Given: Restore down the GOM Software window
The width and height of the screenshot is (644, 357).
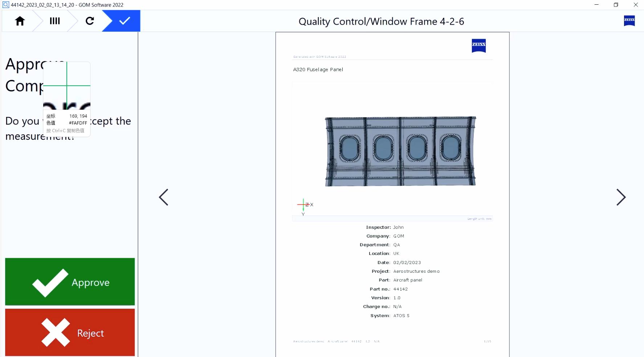Looking at the screenshot, I should tap(616, 5).
